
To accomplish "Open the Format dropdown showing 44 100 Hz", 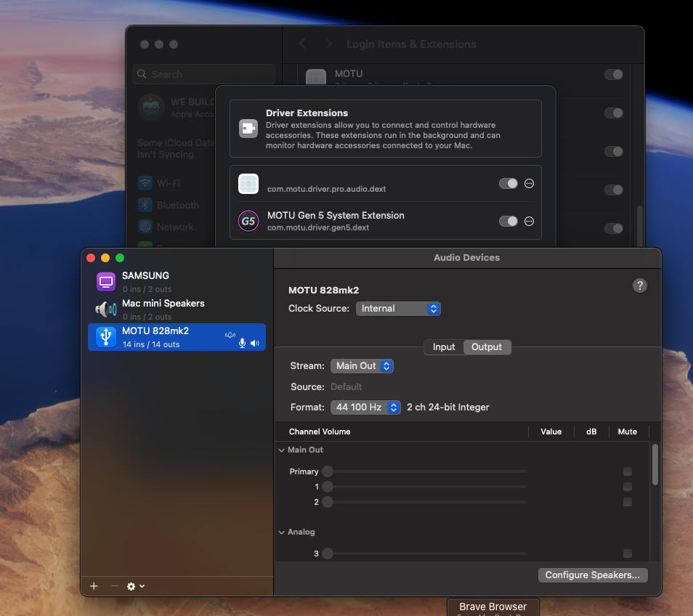I will tap(365, 407).
